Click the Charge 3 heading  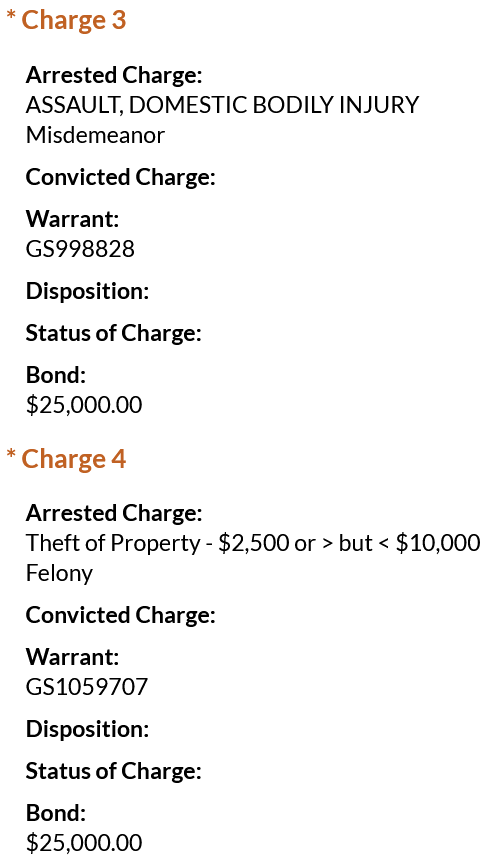click(x=74, y=20)
